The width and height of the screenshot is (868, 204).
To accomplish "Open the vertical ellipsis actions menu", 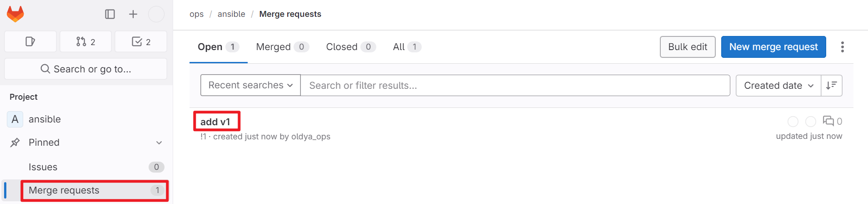I will [843, 47].
